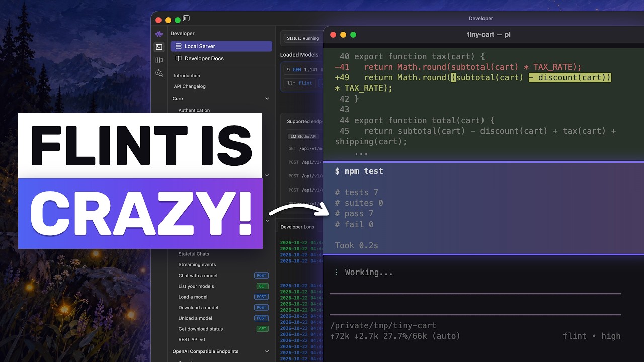
Task: Click the # suites 0 output line
Action: [x=359, y=203]
